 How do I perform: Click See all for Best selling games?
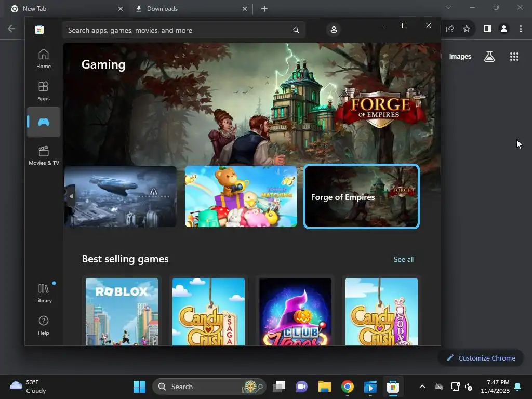coord(404,260)
